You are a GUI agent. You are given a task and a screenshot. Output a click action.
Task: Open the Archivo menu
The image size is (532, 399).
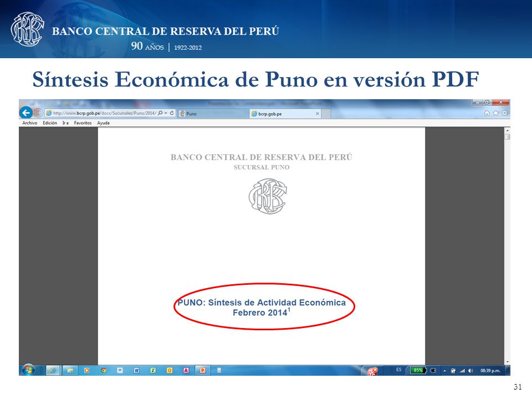coord(30,123)
